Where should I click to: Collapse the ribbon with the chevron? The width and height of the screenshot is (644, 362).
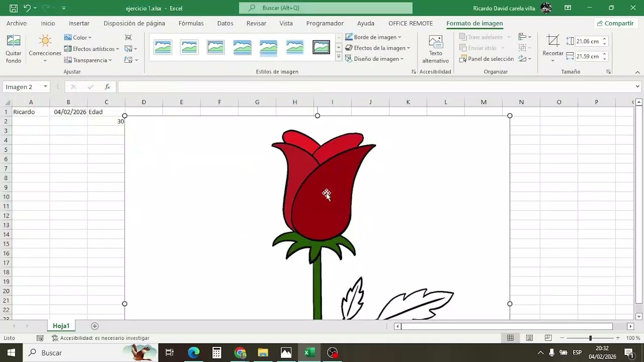click(x=638, y=72)
